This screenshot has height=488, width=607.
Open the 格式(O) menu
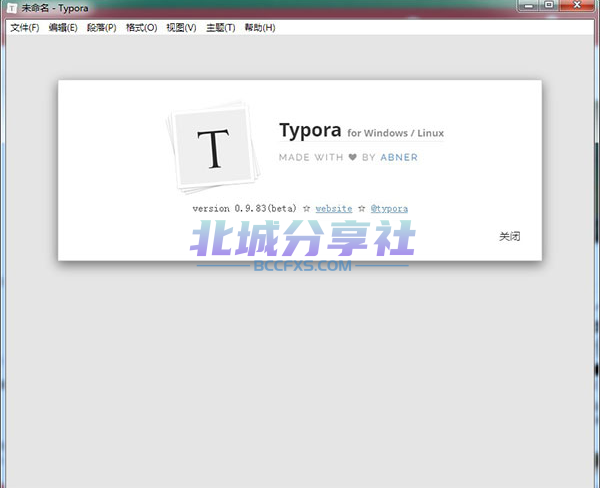point(141,28)
